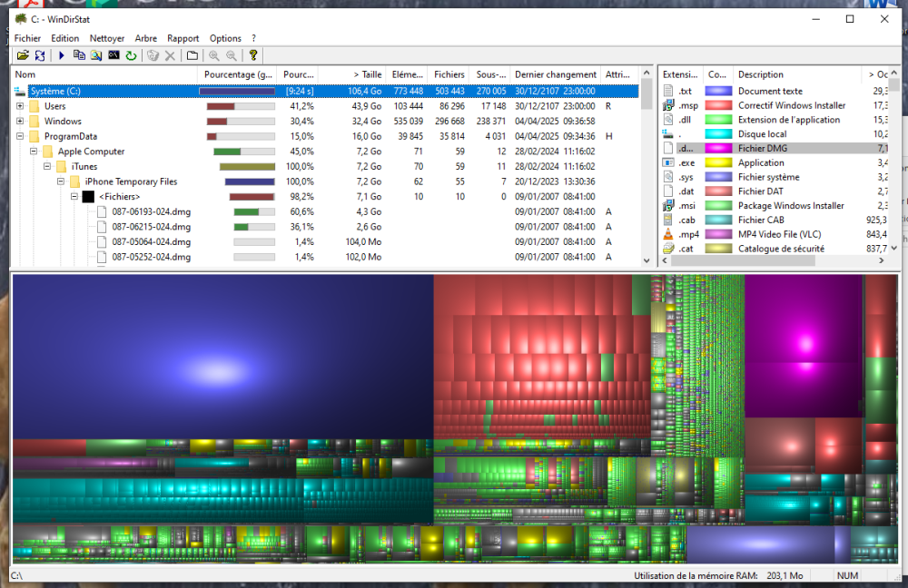Open the Options menu
The width and height of the screenshot is (908, 588).
coord(225,38)
